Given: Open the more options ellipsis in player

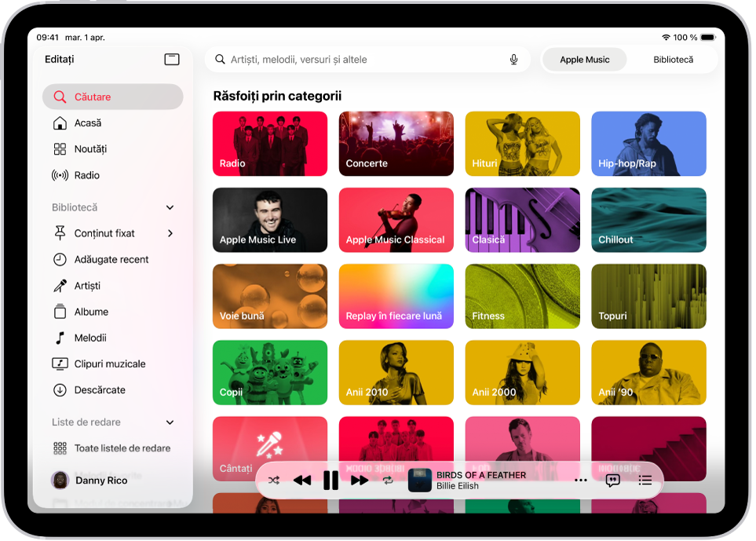Looking at the screenshot, I should tap(581, 481).
